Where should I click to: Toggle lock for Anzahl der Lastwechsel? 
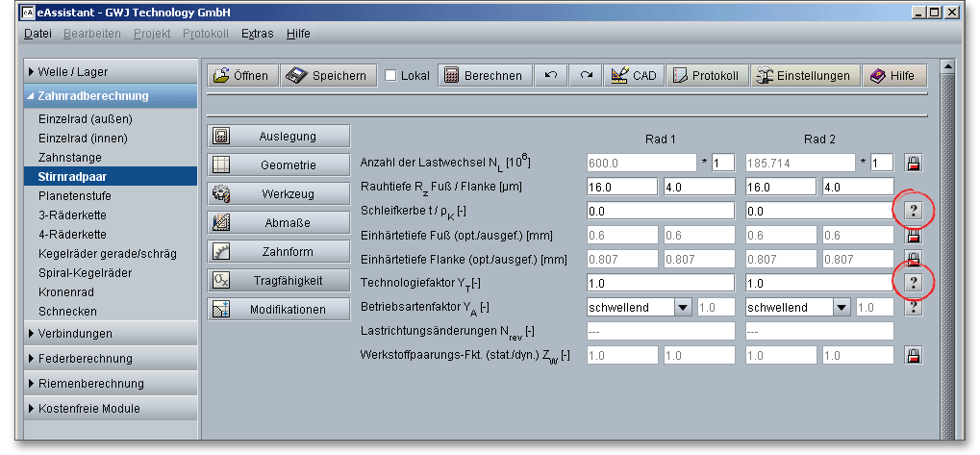pos(914,163)
